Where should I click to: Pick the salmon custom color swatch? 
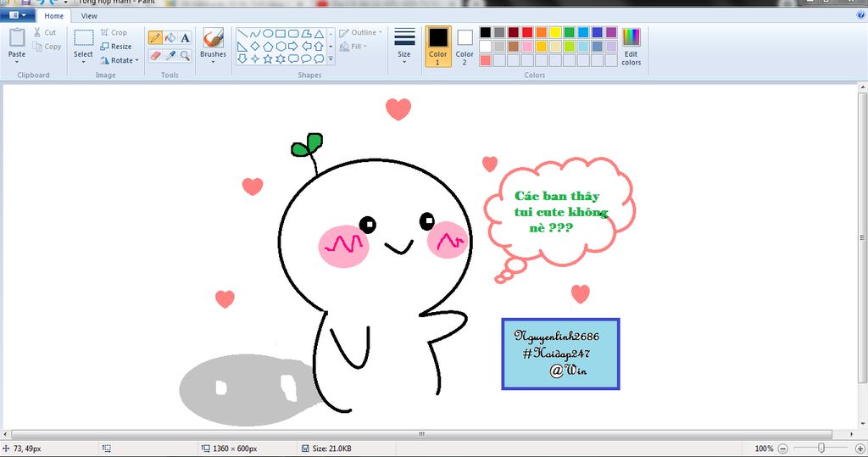pyautogui.click(x=486, y=60)
